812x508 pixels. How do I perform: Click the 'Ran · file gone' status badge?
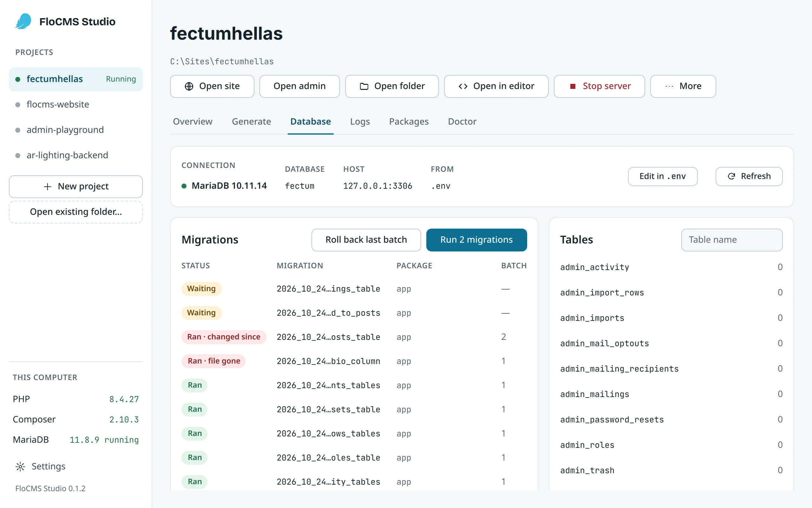coord(214,361)
